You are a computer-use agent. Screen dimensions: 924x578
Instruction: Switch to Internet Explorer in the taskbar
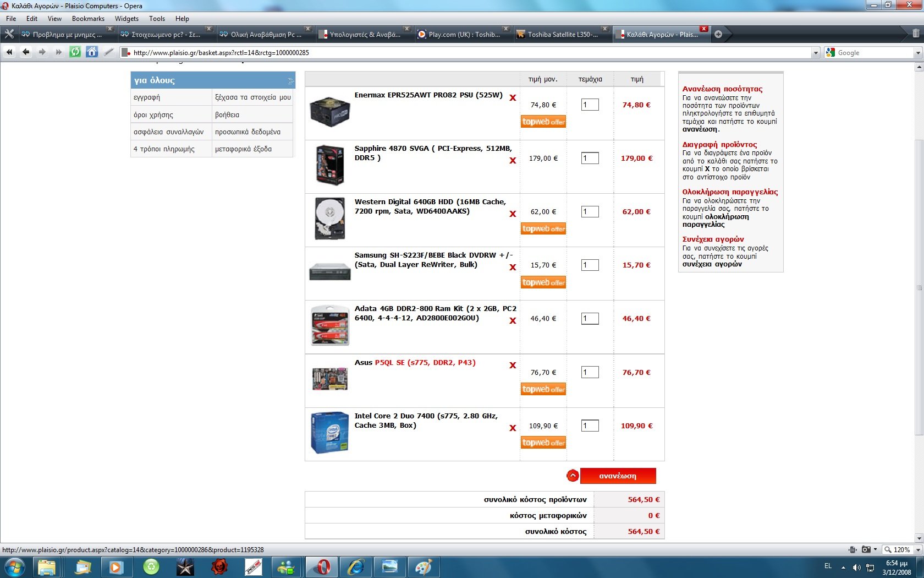pyautogui.click(x=356, y=566)
